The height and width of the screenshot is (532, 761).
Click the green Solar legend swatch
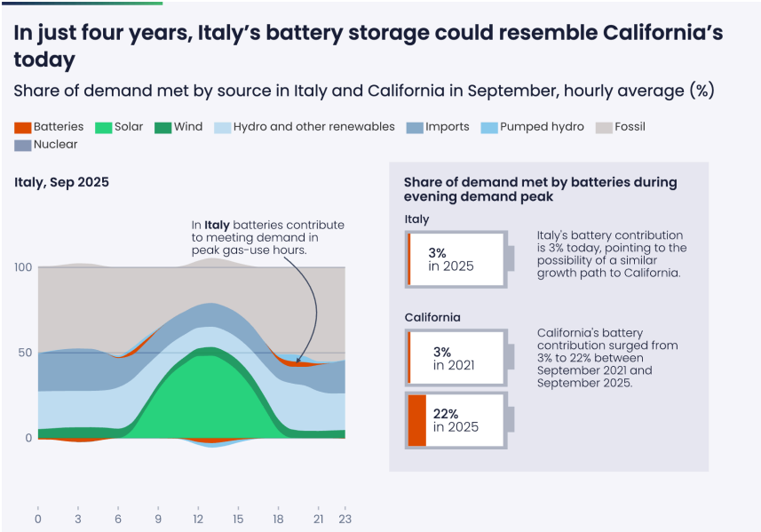103,128
